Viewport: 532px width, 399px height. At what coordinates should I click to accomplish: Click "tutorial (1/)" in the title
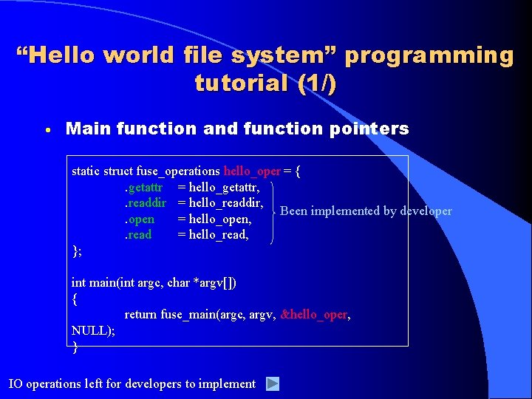pyautogui.click(x=266, y=83)
